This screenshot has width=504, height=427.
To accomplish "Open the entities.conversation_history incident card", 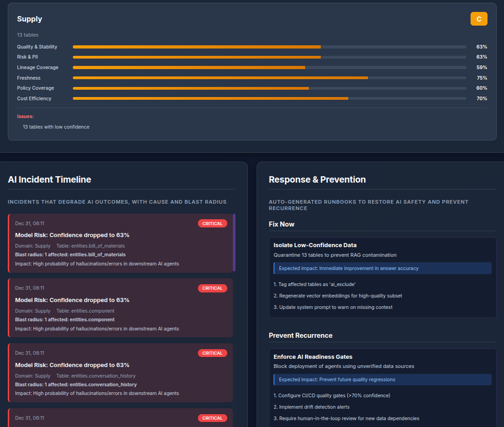I will point(121,373).
